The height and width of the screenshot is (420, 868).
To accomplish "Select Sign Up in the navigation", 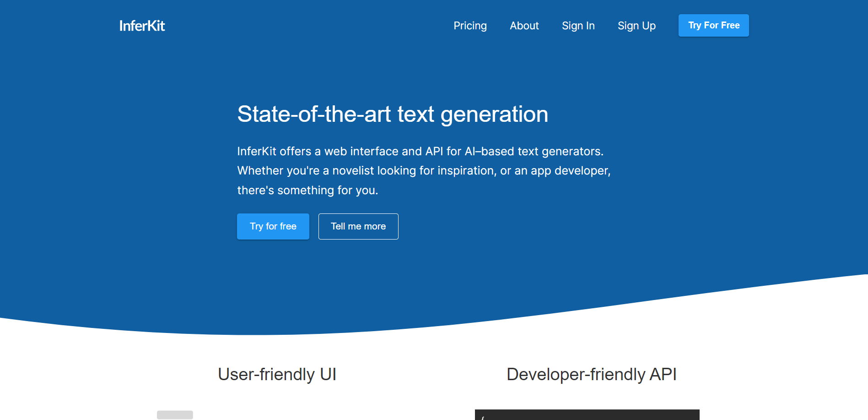I will (636, 26).
